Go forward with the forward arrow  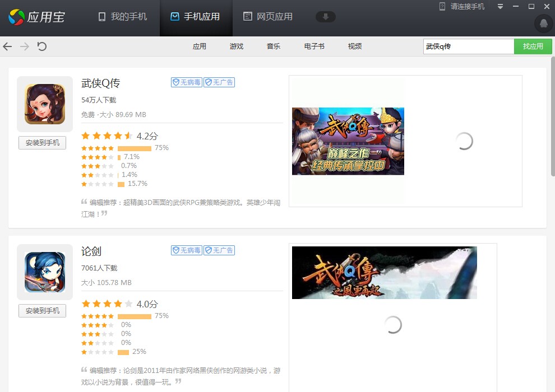coord(25,46)
